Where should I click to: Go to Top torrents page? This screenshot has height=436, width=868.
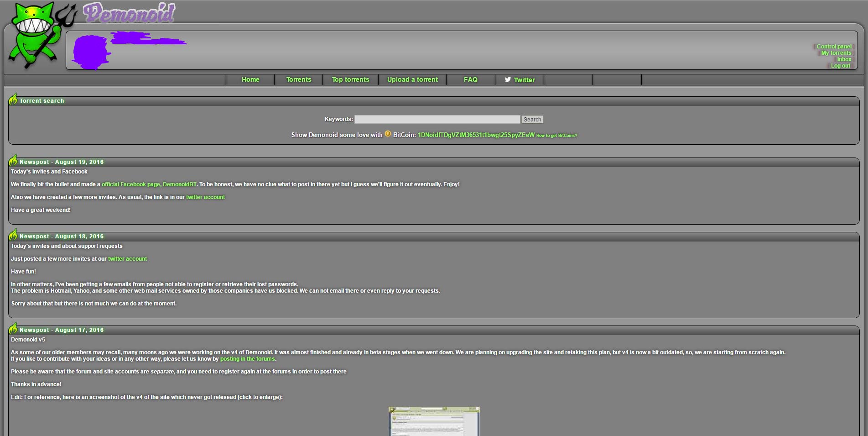[x=350, y=79]
